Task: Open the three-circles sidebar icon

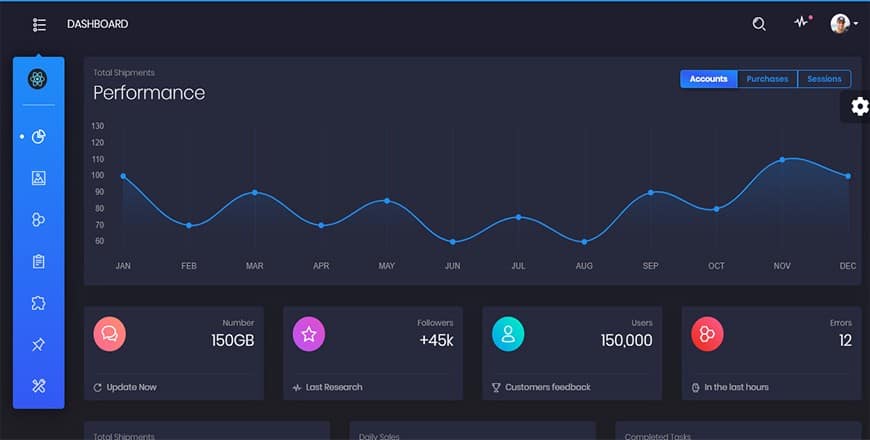Action: click(38, 220)
